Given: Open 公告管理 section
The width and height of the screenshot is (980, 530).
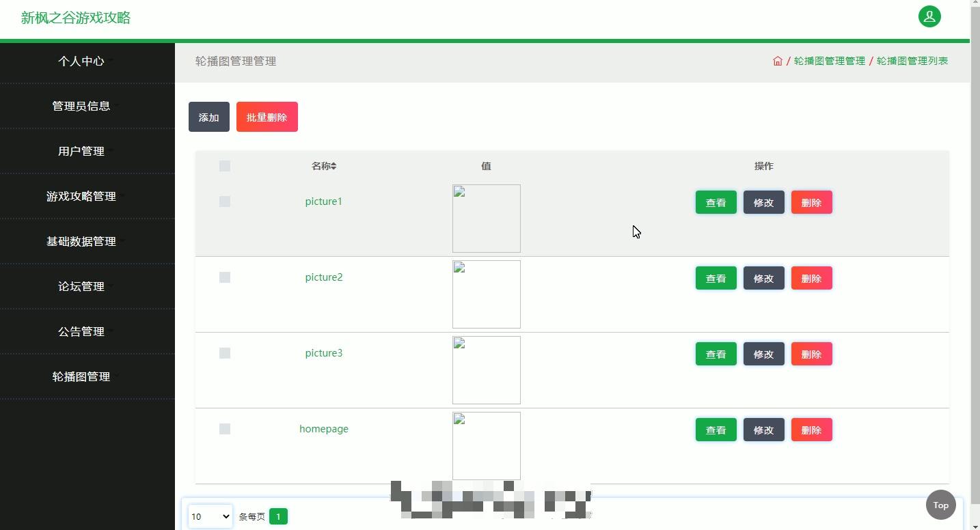Looking at the screenshot, I should [81, 331].
